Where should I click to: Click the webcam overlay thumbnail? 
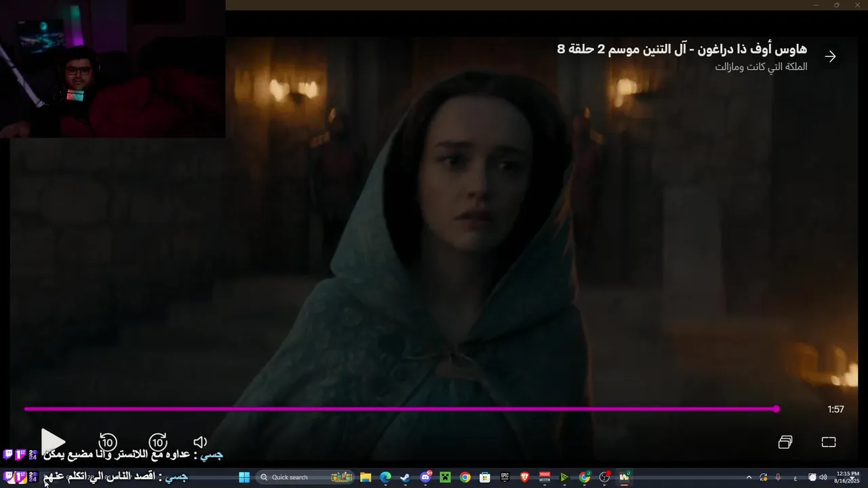[x=113, y=68]
